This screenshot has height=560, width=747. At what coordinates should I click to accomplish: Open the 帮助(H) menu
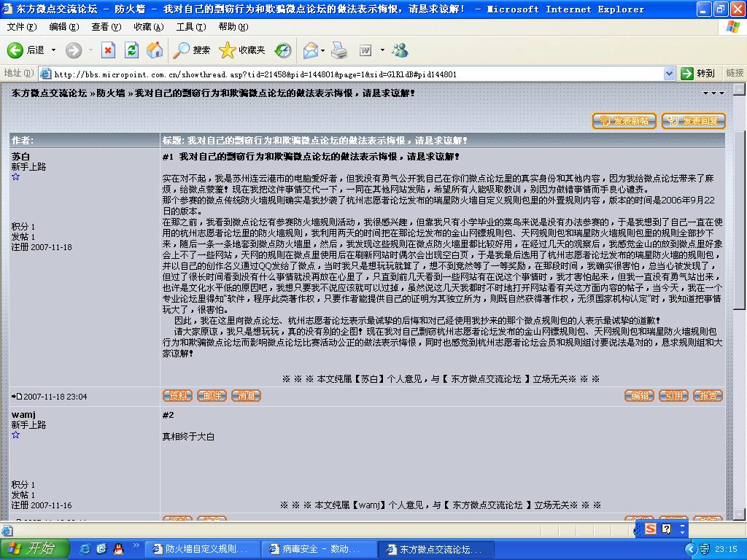pyautogui.click(x=233, y=27)
